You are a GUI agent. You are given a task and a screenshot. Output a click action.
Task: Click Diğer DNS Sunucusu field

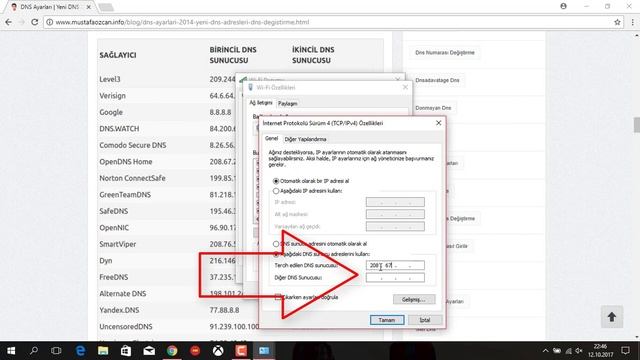click(395, 278)
